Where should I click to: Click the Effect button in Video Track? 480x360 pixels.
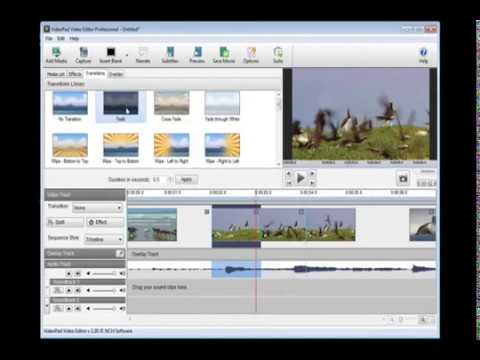point(105,222)
